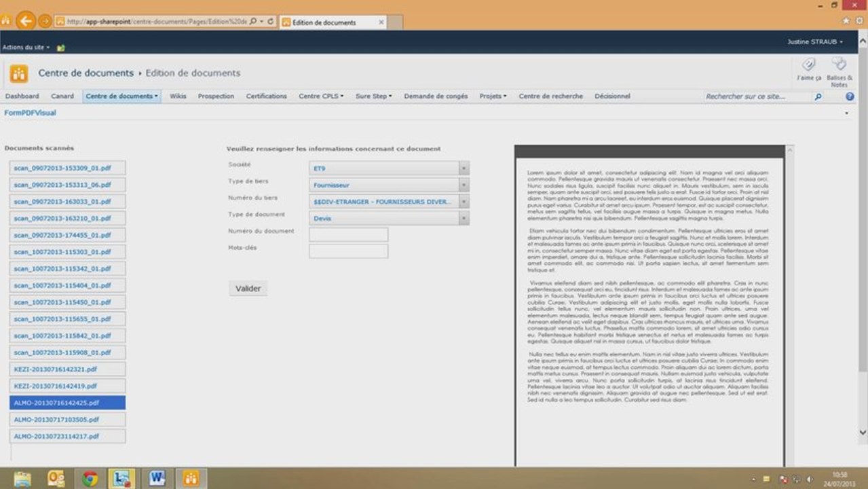The width and height of the screenshot is (868, 489).
Task: Go to the Canard nav item
Action: (62, 96)
